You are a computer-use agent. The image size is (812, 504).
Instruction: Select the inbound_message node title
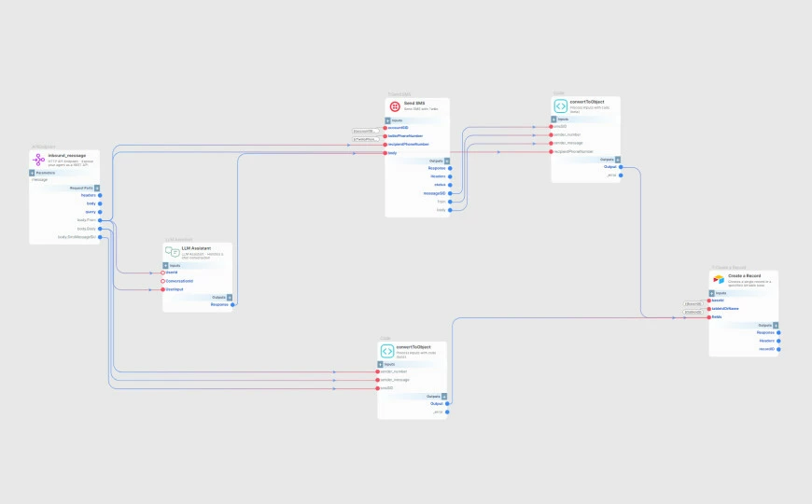[67, 155]
